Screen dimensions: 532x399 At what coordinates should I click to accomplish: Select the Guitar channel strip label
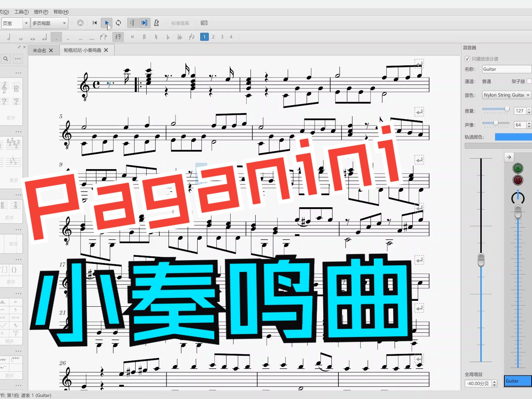coord(518,381)
